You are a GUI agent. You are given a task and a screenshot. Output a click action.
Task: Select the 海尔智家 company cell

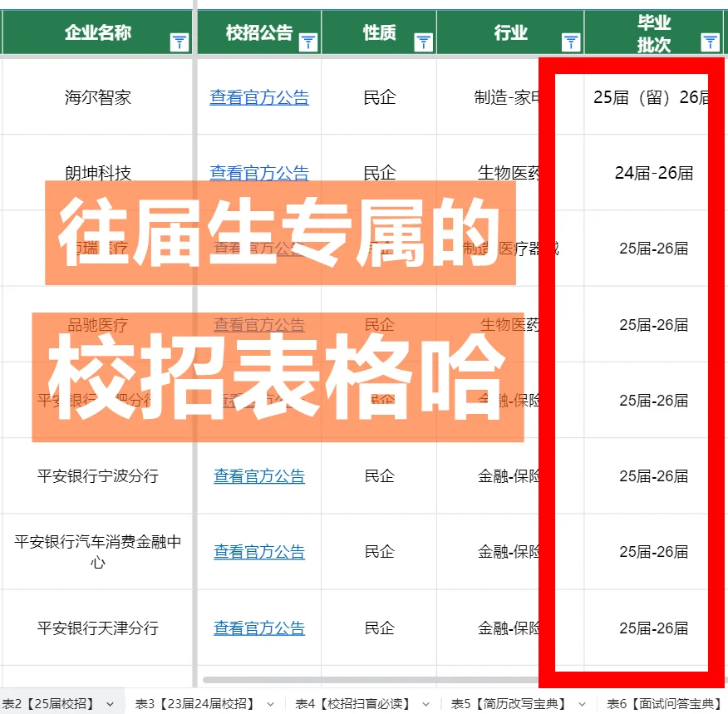tap(97, 97)
